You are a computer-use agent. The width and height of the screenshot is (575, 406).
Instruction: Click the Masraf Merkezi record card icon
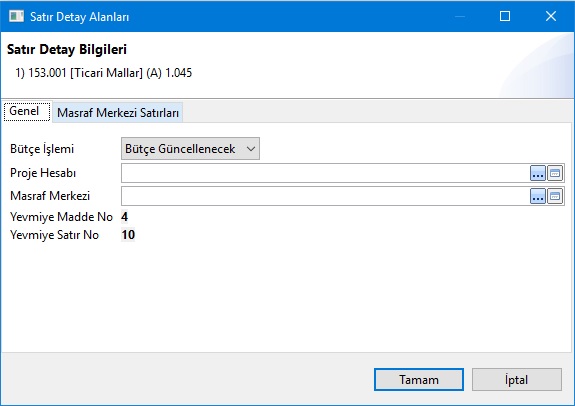pyautogui.click(x=555, y=196)
